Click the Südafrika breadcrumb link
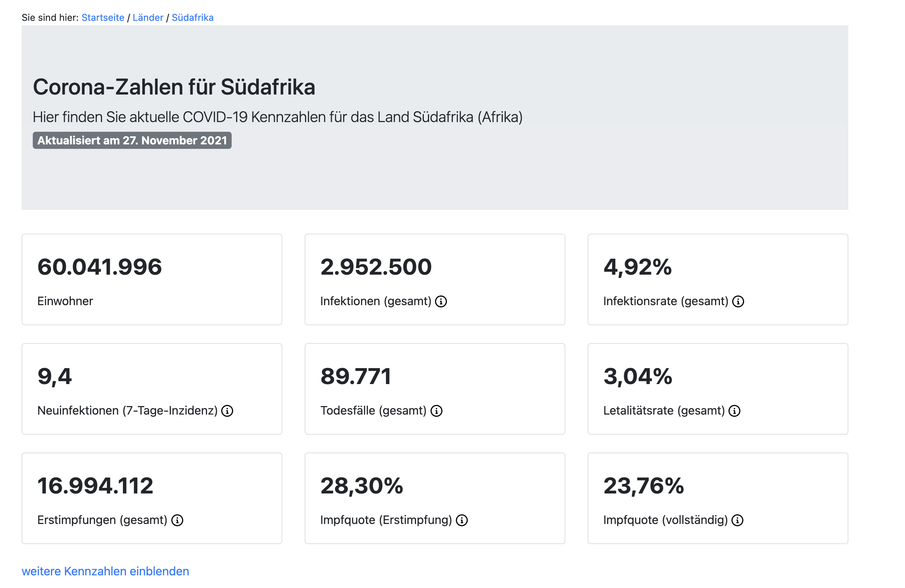This screenshot has width=905, height=588. [x=193, y=17]
